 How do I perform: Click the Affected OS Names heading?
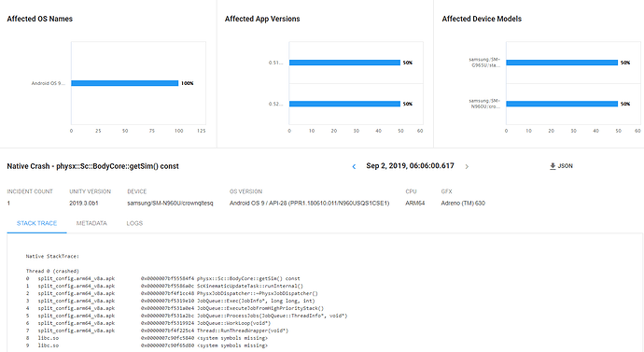pyautogui.click(x=40, y=19)
